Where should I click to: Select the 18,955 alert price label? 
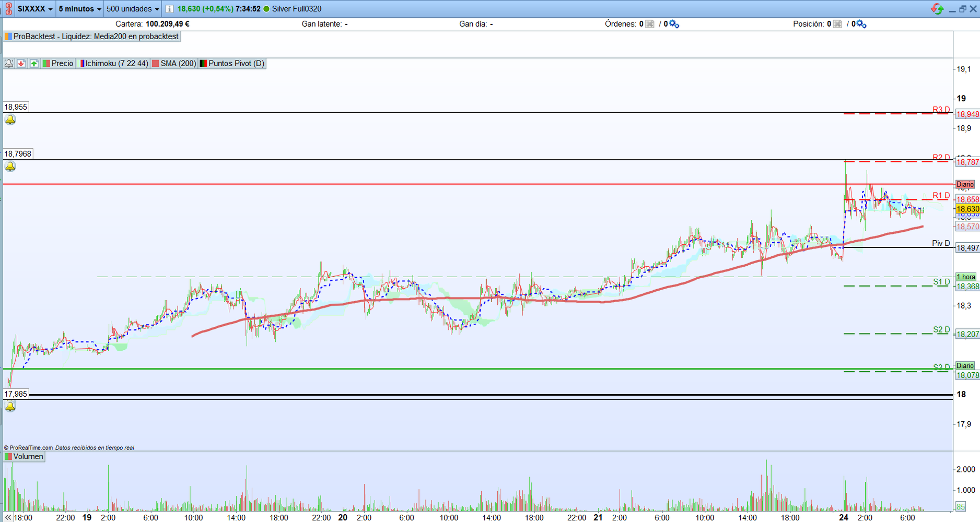coord(16,107)
